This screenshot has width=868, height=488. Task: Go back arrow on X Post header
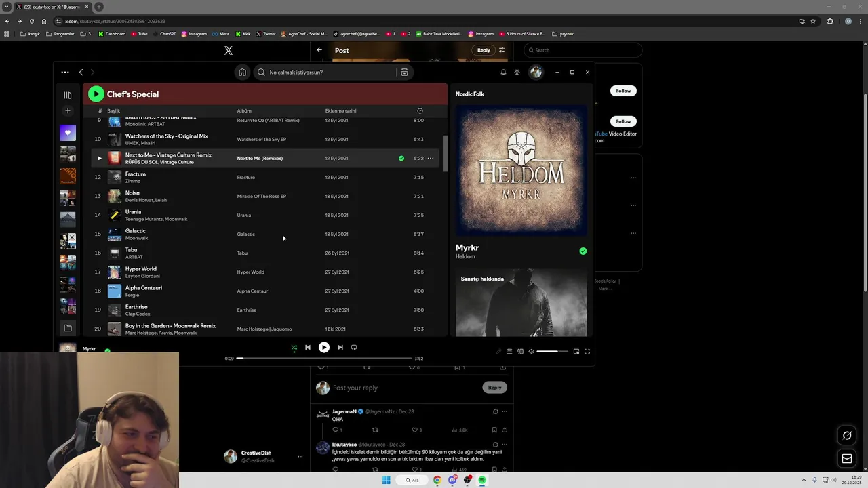click(x=319, y=50)
